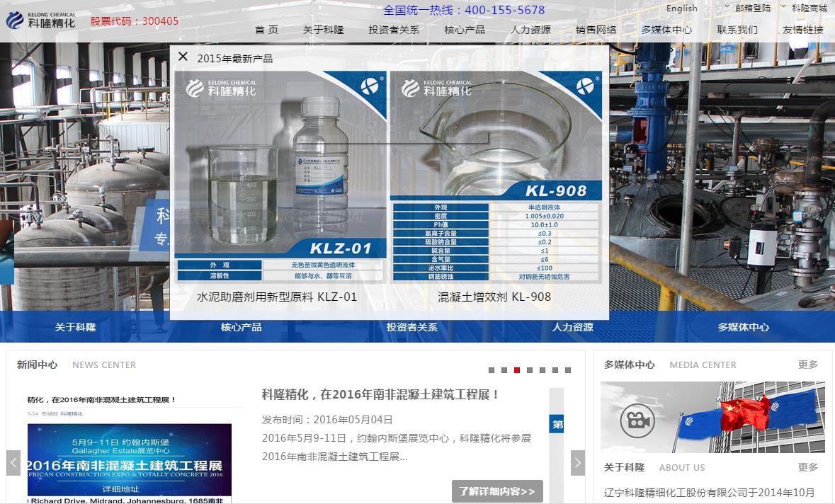Open 联系我们 in the top navigation
Viewport: 835px width, 504px height.
[737, 30]
